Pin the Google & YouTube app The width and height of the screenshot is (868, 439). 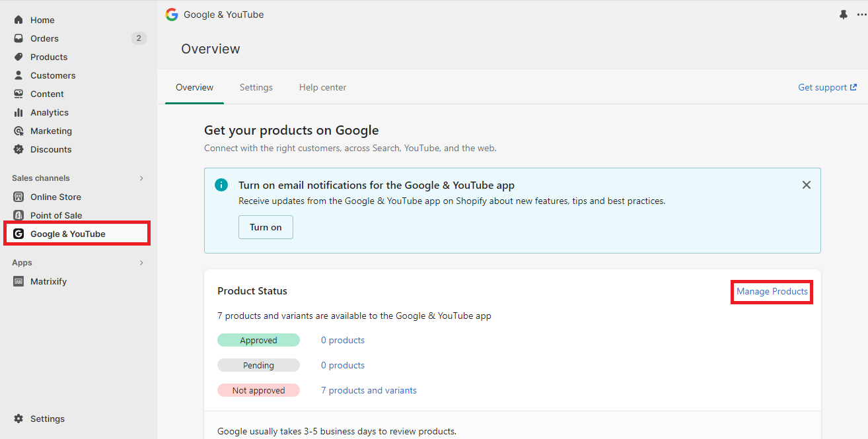coord(844,15)
